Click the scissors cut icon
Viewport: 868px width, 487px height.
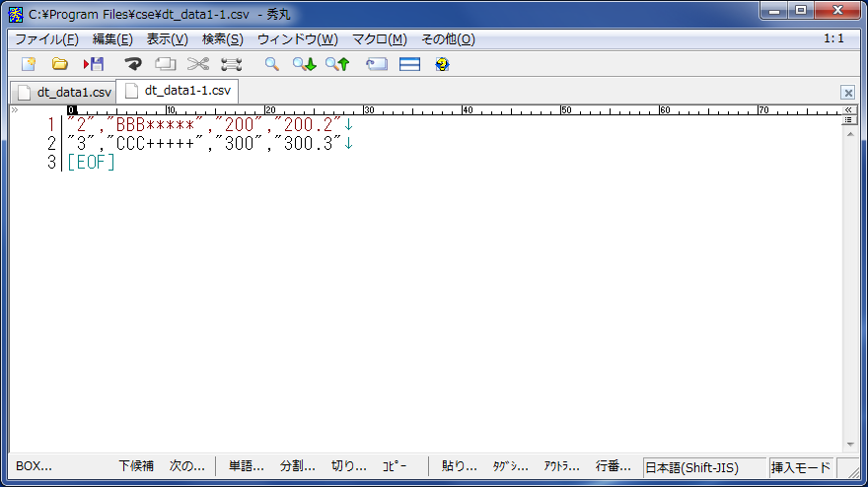[x=198, y=64]
